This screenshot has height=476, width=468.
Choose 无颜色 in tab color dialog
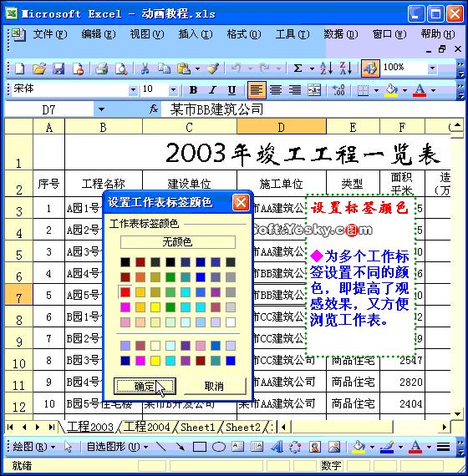[178, 242]
